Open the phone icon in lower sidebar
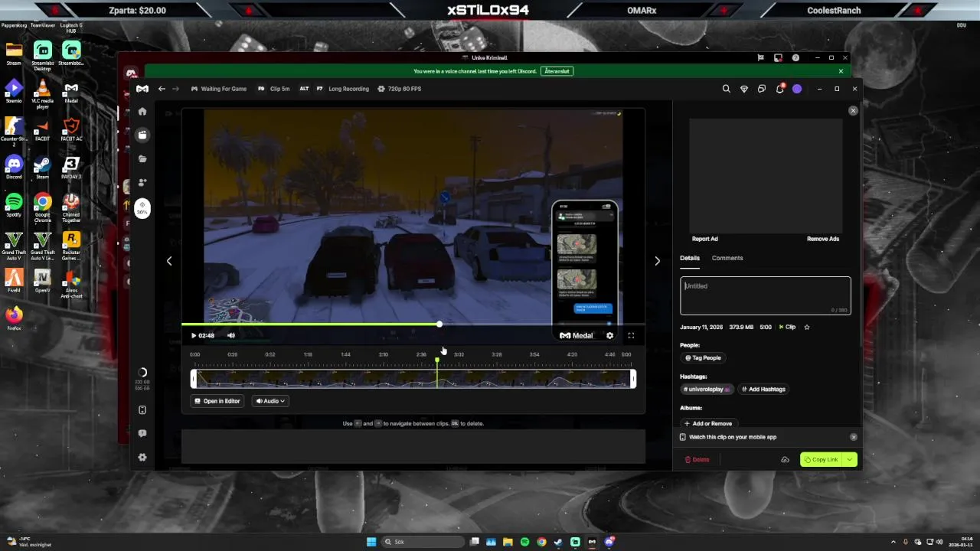 pyautogui.click(x=142, y=410)
